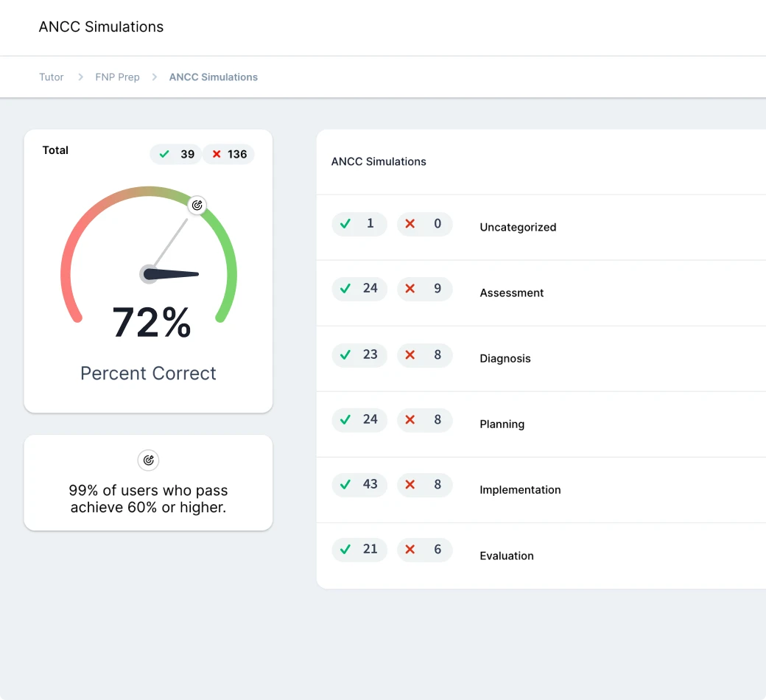Click Planning incorrect badge showing 8
Screen dimensions: 766x700
(x=424, y=420)
